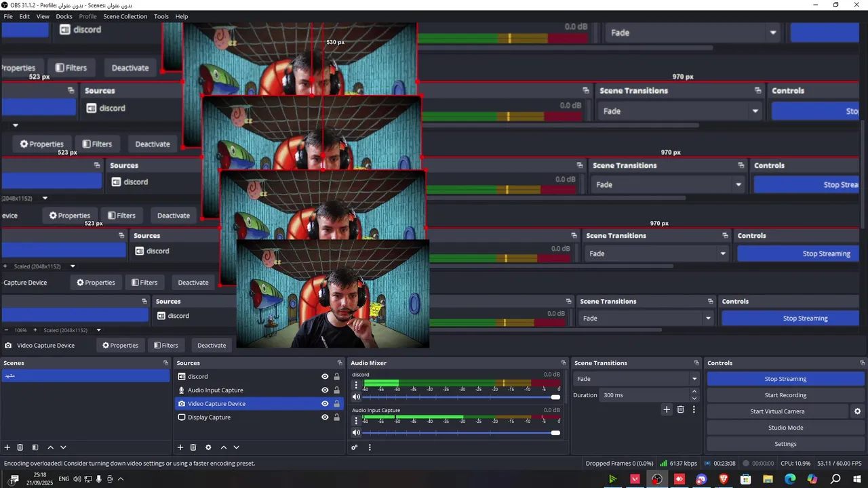
Task: Open virtual camera settings gear
Action: (857, 411)
